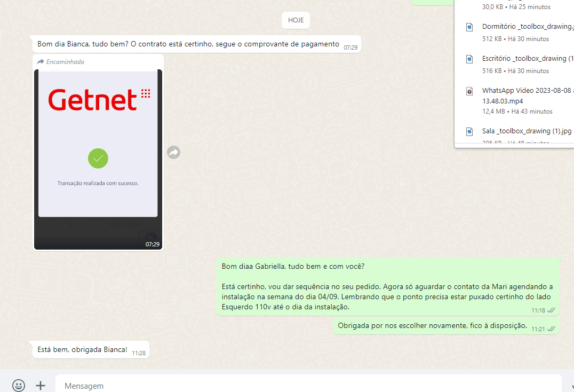This screenshot has height=392, width=574.
Task: Click the Encaminhada forwarded label
Action: click(61, 62)
